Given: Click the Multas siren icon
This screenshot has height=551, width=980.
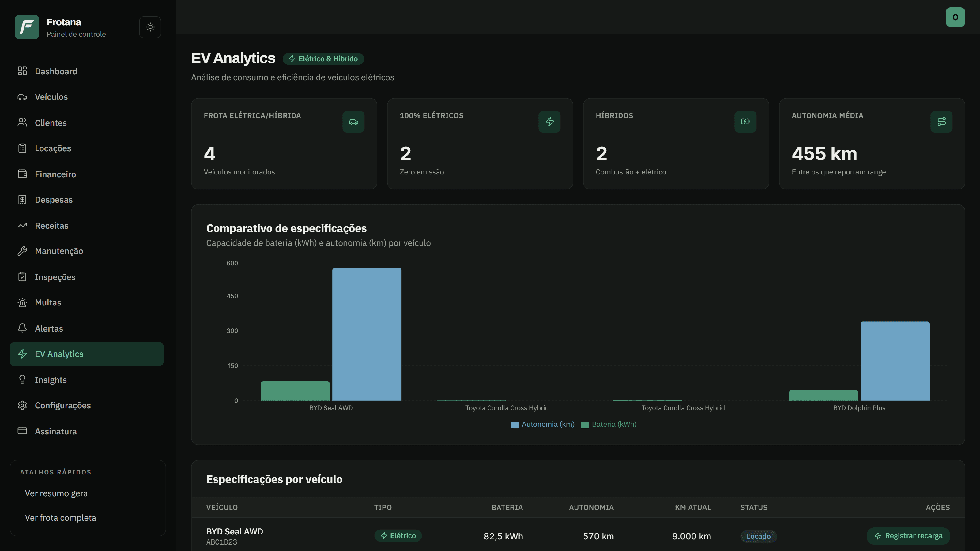Looking at the screenshot, I should click(22, 302).
